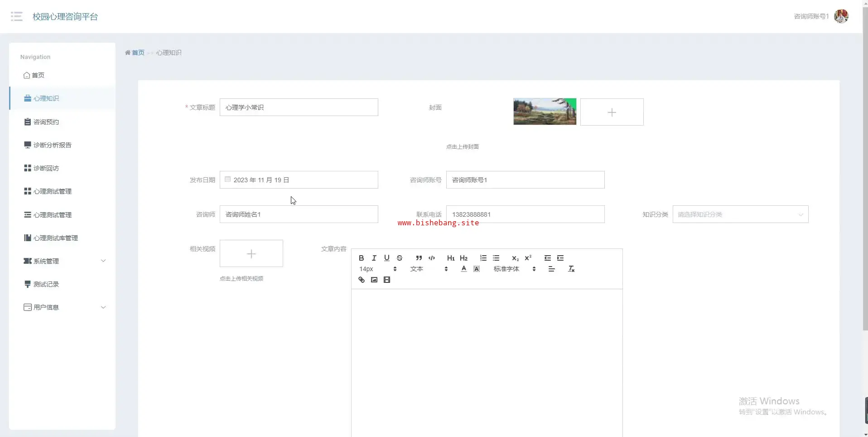Viewport: 868px width, 437px height.
Task: Open the 文本 paragraph style dropdown
Action: [429, 269]
